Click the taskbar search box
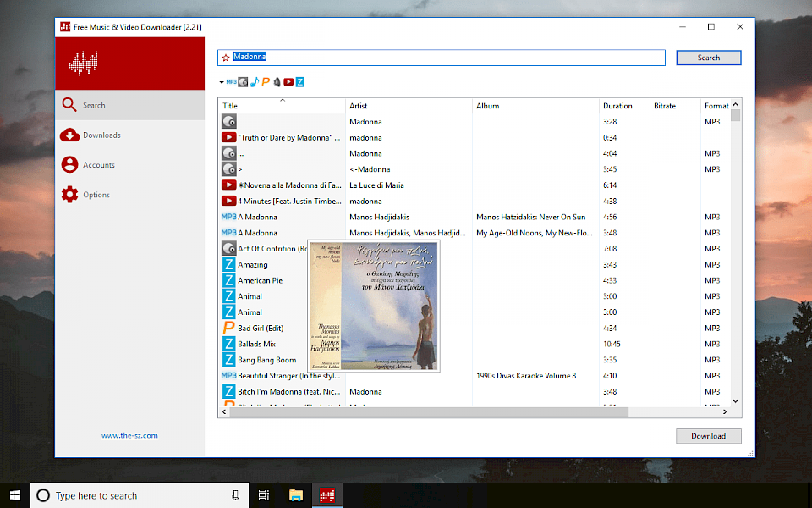812x508 pixels. (140, 495)
